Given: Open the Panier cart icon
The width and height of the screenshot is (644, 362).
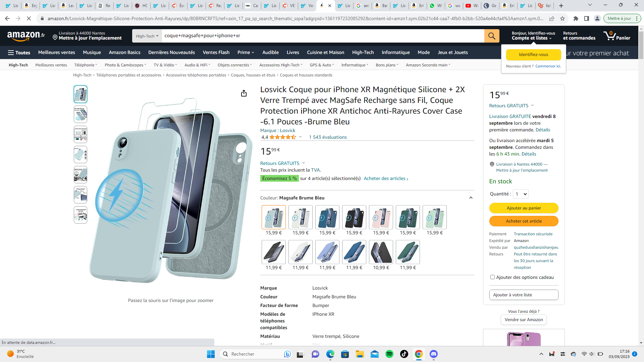Looking at the screenshot, I should pos(617,36).
